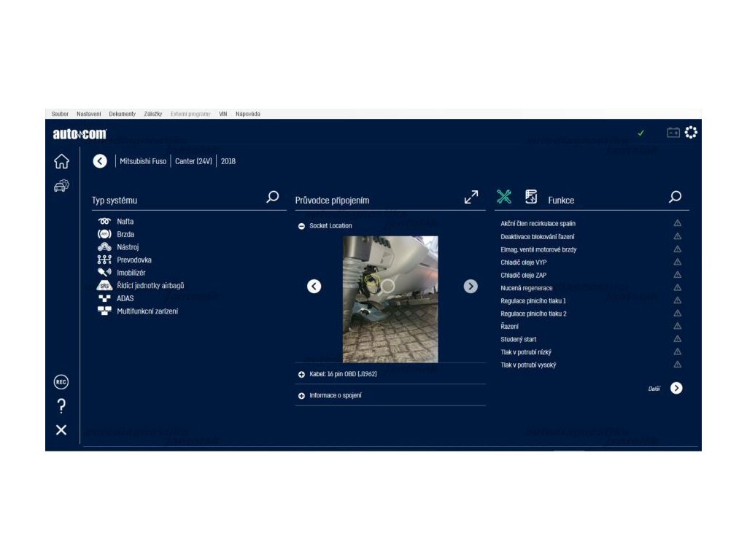Expand the Kabel: 16 pin OBD section
The width and height of the screenshot is (747, 560).
coord(302,374)
